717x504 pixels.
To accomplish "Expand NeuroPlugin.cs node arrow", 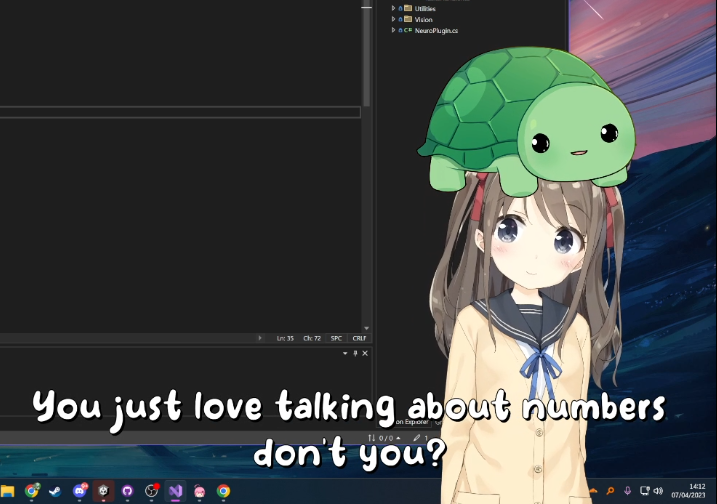I will 393,30.
